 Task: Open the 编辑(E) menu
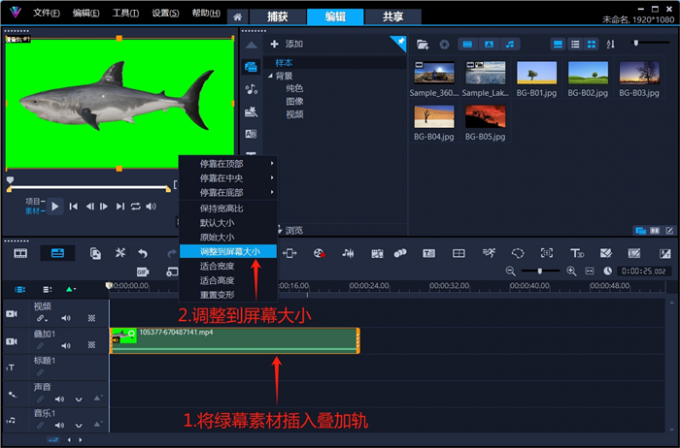(86, 13)
